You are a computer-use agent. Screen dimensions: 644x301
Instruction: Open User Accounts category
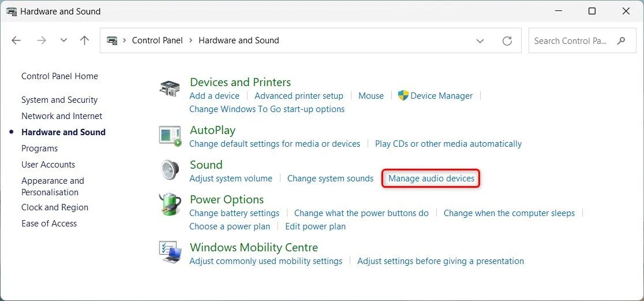(48, 165)
